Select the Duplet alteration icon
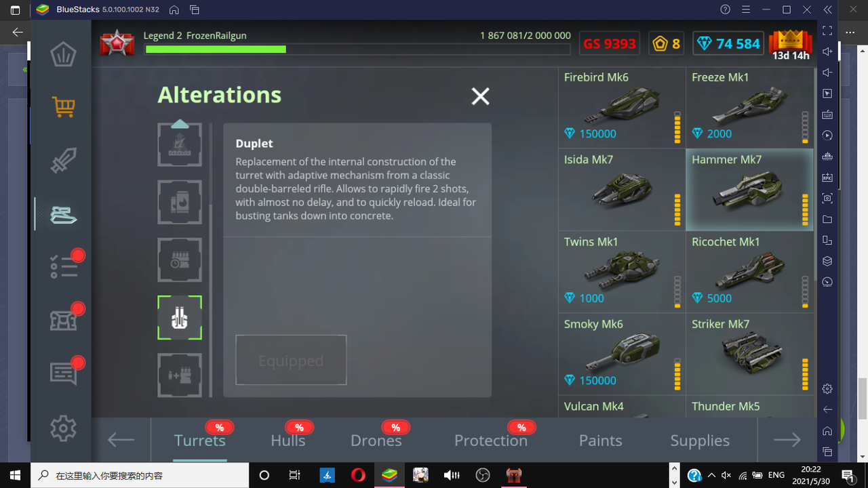This screenshot has width=868, height=488. tap(180, 318)
